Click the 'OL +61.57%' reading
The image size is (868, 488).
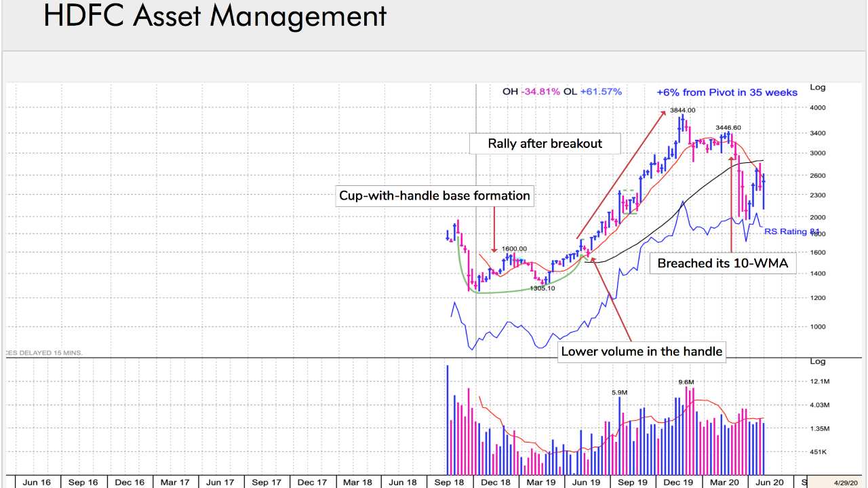[593, 92]
